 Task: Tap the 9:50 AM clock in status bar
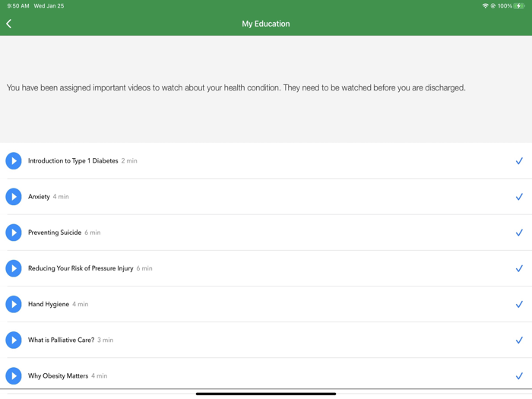[x=18, y=6]
